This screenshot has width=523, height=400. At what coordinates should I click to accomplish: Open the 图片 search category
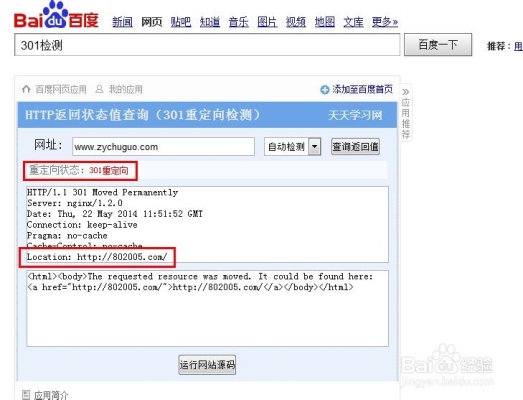pyautogui.click(x=267, y=22)
